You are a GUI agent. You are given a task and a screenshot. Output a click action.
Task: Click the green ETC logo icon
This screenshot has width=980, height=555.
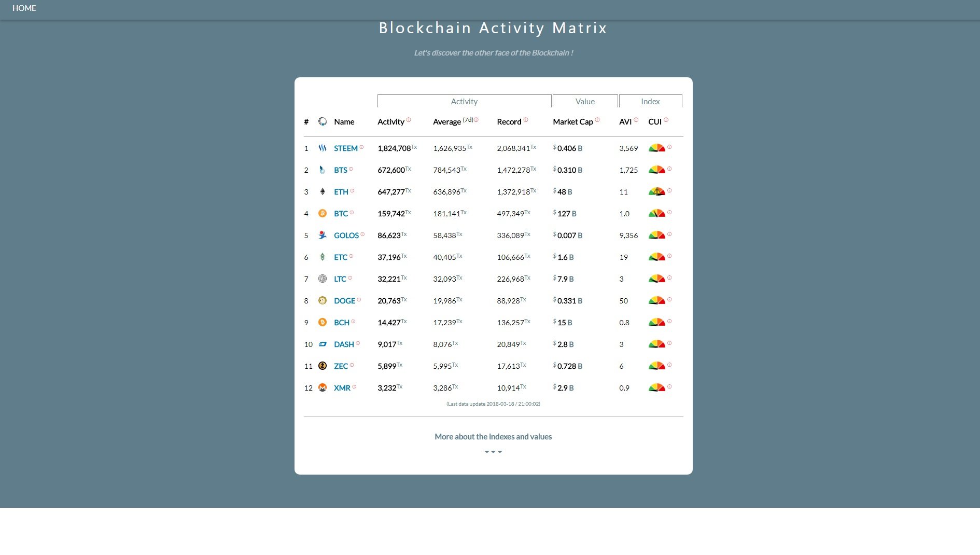click(323, 257)
